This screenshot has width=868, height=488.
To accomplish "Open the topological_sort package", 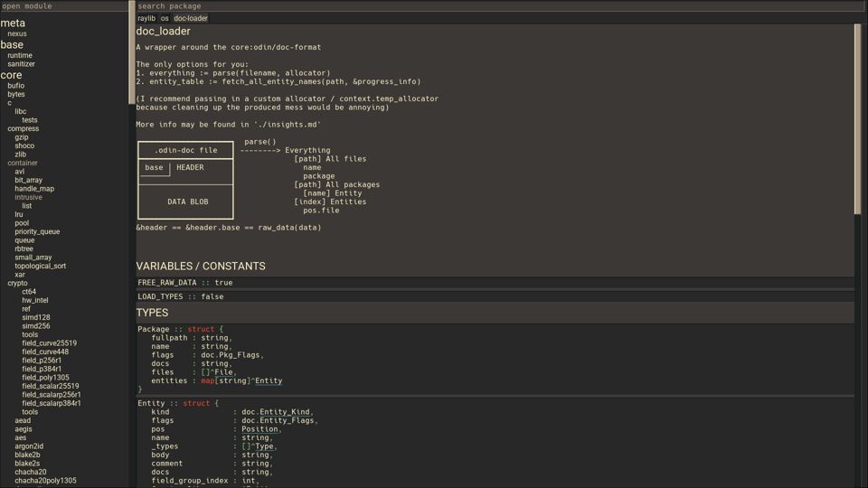I will point(40,266).
